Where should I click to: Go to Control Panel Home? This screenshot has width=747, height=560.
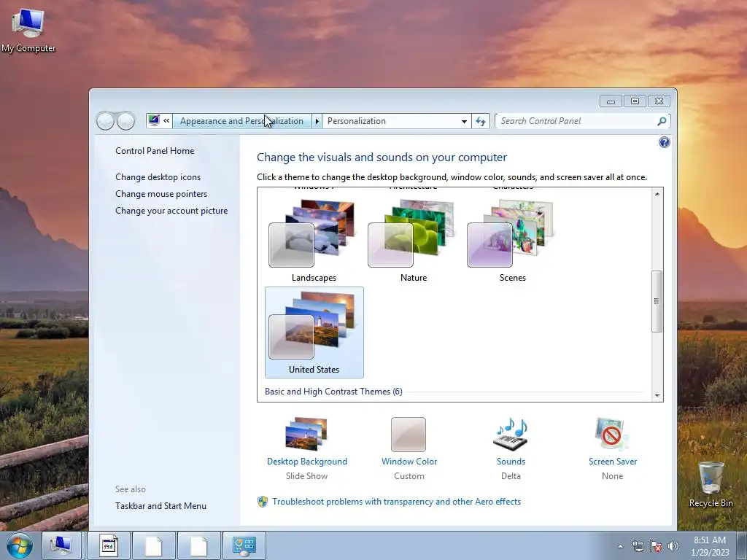155,151
